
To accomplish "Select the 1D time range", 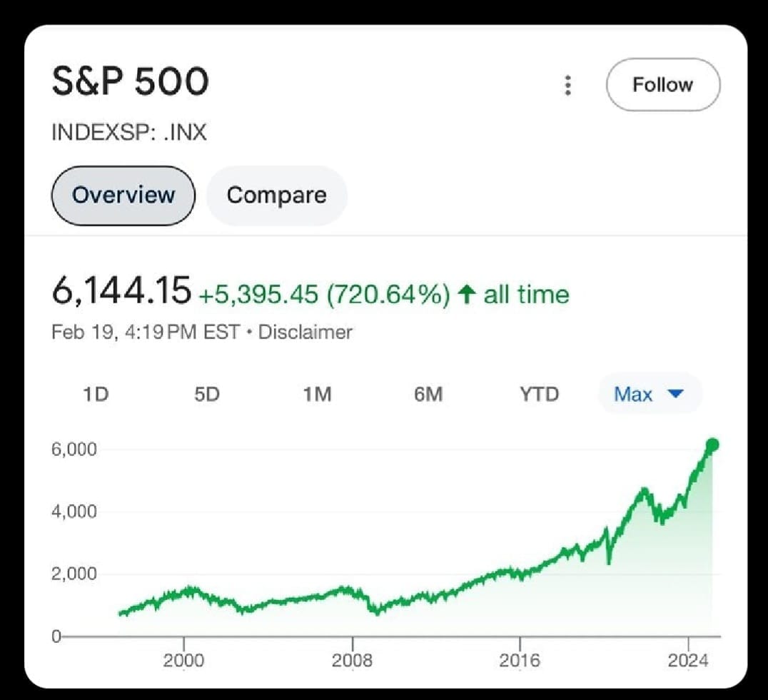I will click(x=95, y=394).
